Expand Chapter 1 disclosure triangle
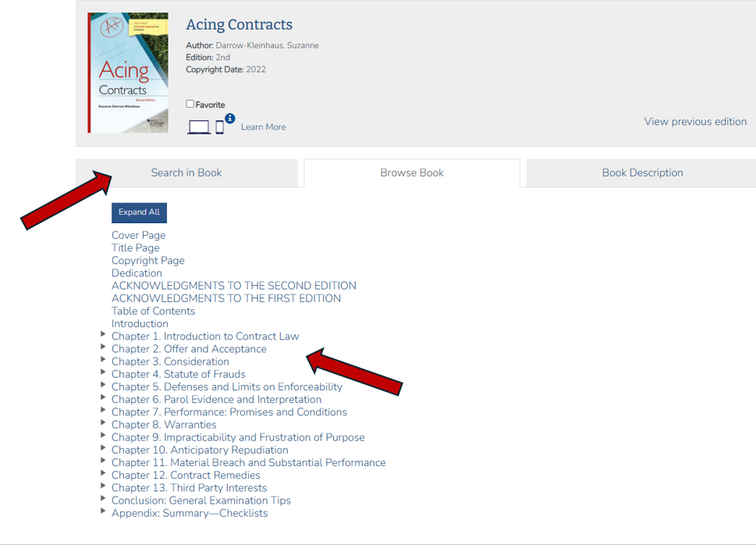The image size is (756, 545). [104, 334]
